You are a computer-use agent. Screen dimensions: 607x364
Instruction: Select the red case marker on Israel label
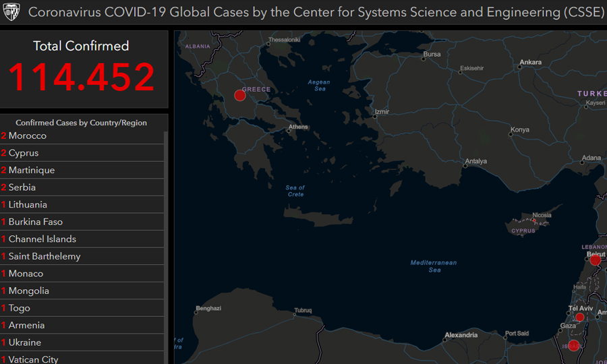[x=574, y=345]
